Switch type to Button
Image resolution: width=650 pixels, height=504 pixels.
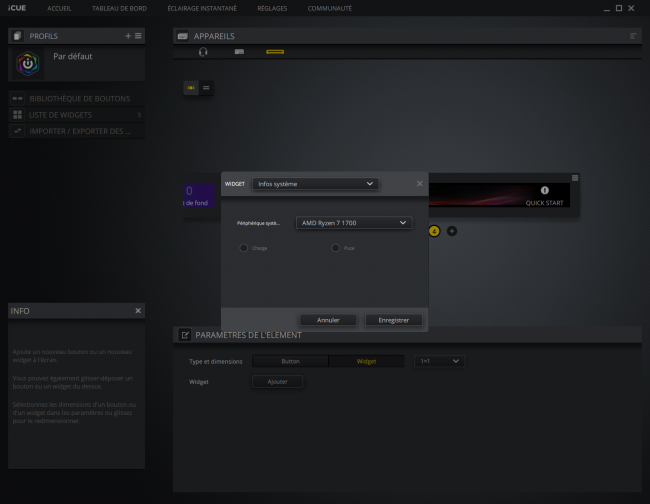pyautogui.click(x=290, y=361)
